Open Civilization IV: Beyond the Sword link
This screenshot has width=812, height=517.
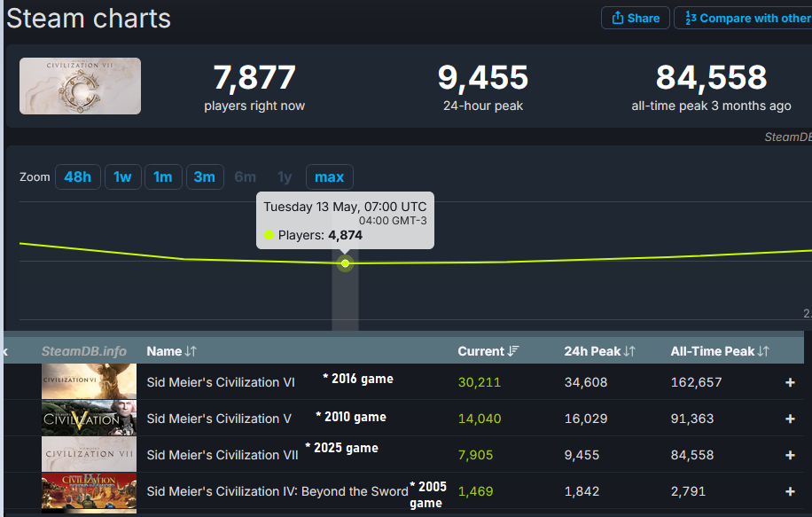(x=277, y=491)
